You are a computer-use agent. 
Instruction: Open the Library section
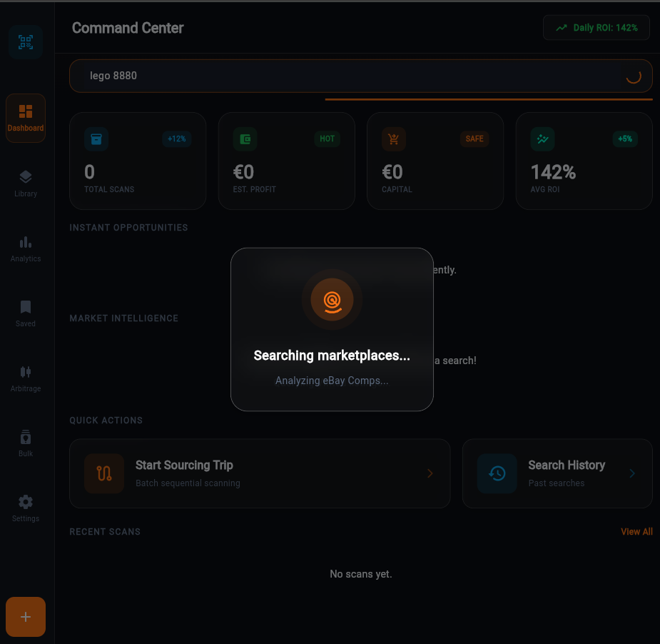pyautogui.click(x=26, y=183)
